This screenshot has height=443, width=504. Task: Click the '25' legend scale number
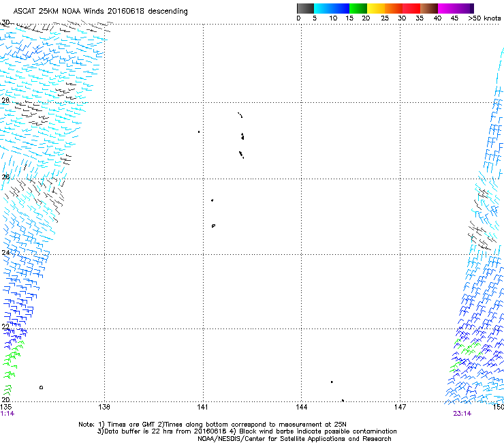tap(385, 18)
